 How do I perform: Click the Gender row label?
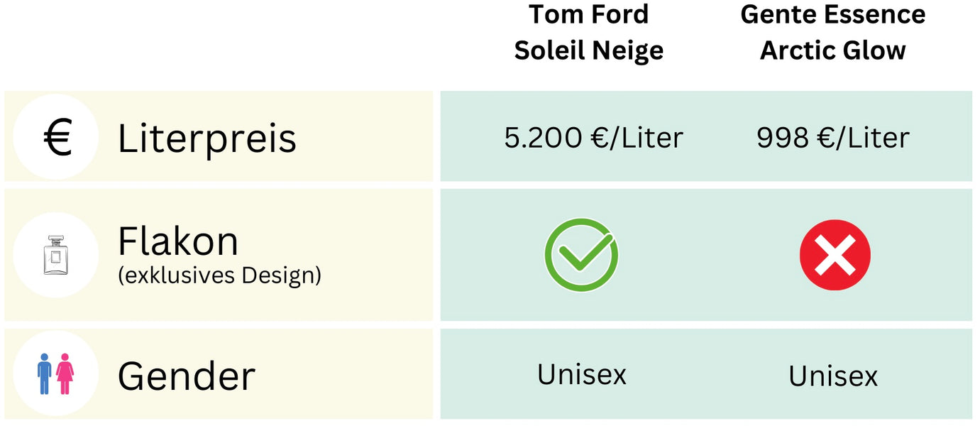pos(186,376)
